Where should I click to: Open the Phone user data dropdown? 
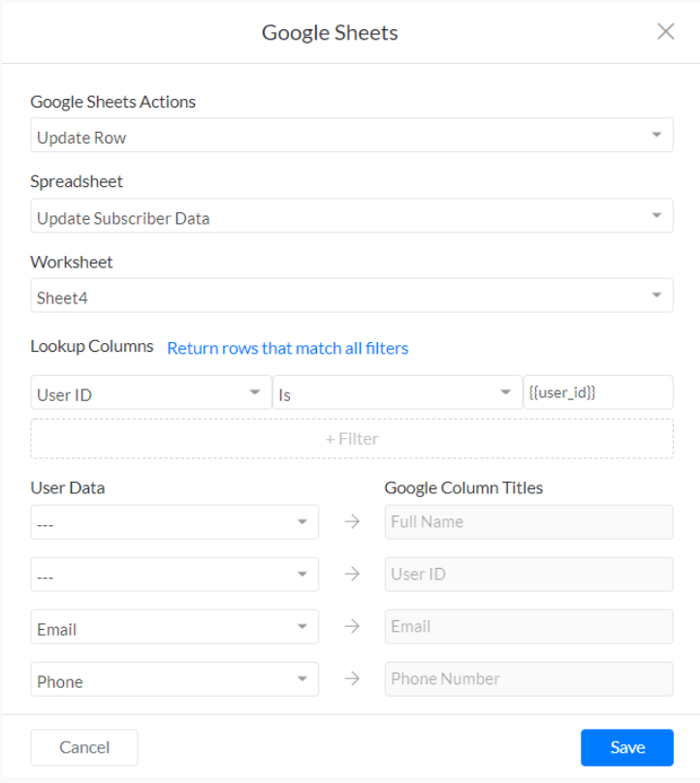coord(175,679)
